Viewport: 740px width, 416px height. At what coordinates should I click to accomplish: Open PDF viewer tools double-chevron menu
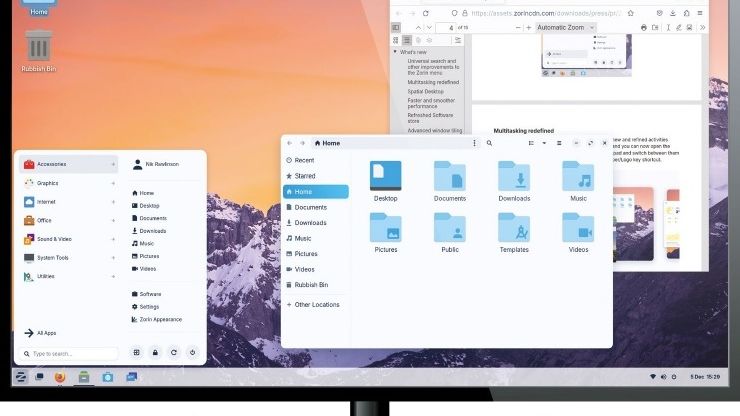[702, 27]
